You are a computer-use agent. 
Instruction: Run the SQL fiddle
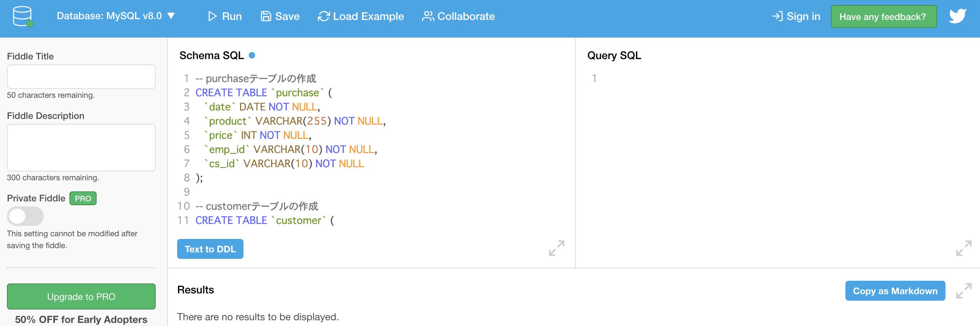225,16
